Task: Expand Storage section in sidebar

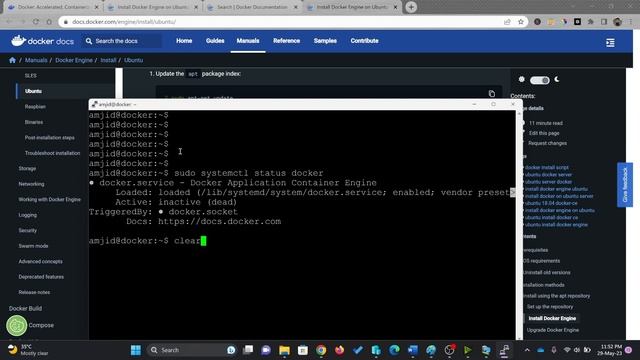Action: coord(27,169)
